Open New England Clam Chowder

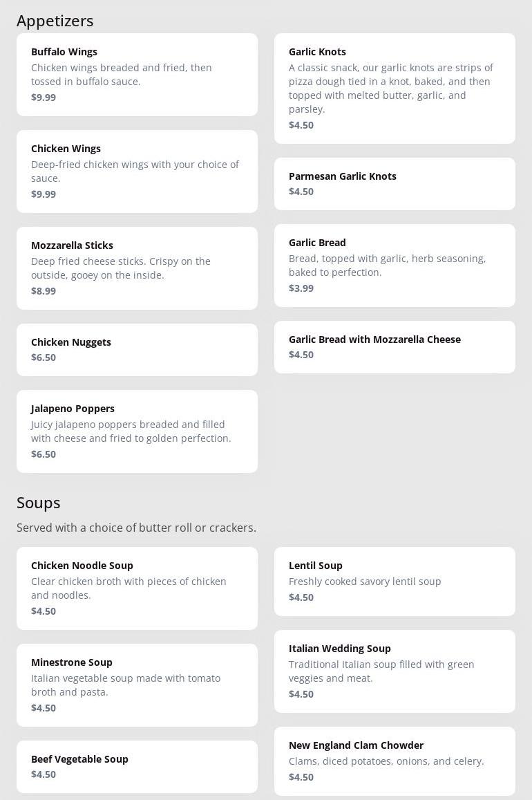(x=395, y=761)
